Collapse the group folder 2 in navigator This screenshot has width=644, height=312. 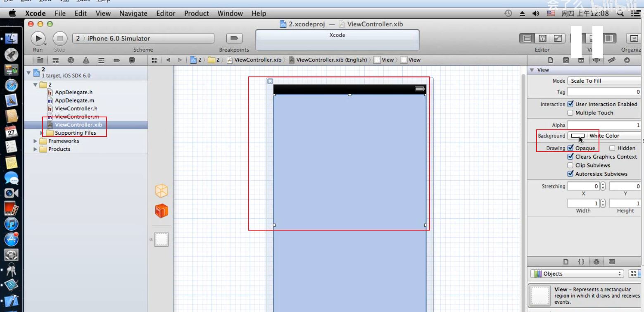point(35,84)
